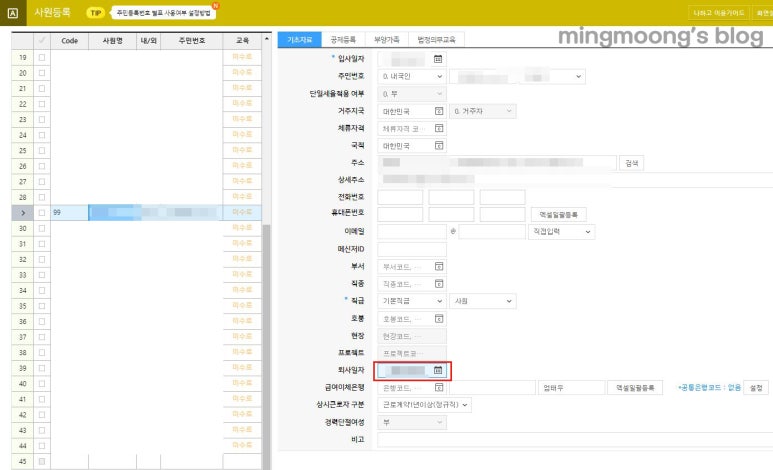Tick the checkbox in row 37
The width and height of the screenshot is (773, 470).
[42, 337]
